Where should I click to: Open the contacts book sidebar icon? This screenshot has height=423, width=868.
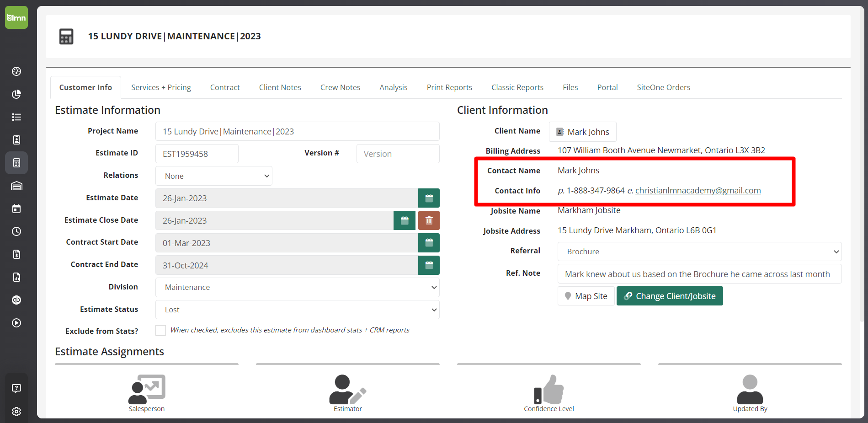[x=16, y=140]
